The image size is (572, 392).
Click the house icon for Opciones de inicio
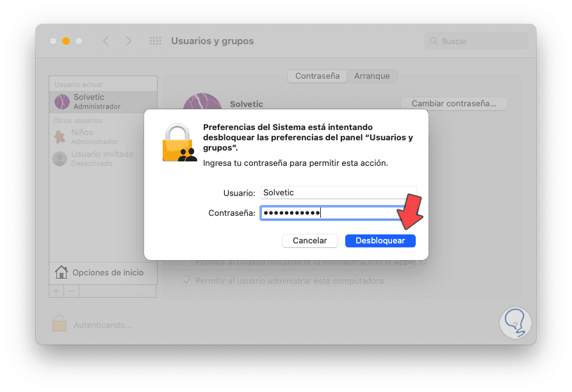pyautogui.click(x=61, y=272)
